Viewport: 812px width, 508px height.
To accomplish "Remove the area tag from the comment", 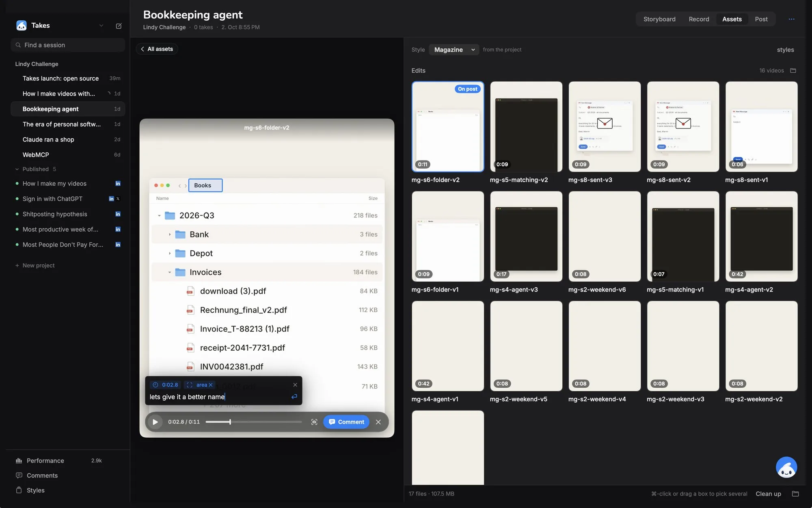I will (x=211, y=385).
